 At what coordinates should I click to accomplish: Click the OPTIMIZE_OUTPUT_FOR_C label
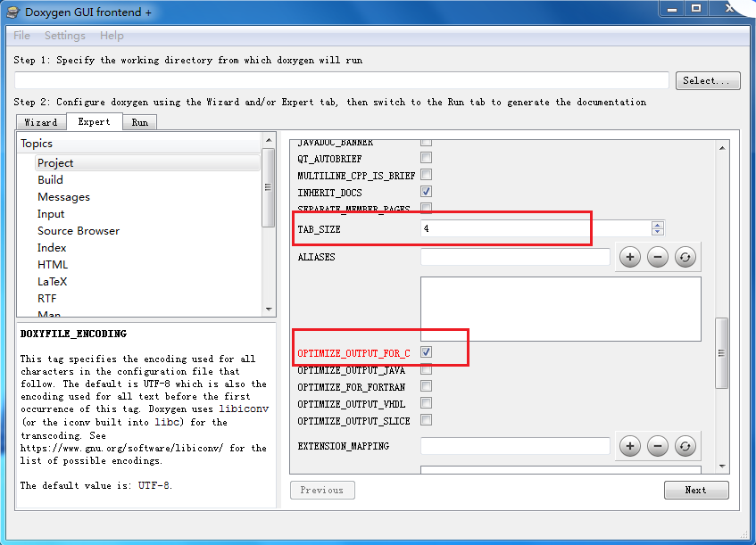tap(353, 353)
